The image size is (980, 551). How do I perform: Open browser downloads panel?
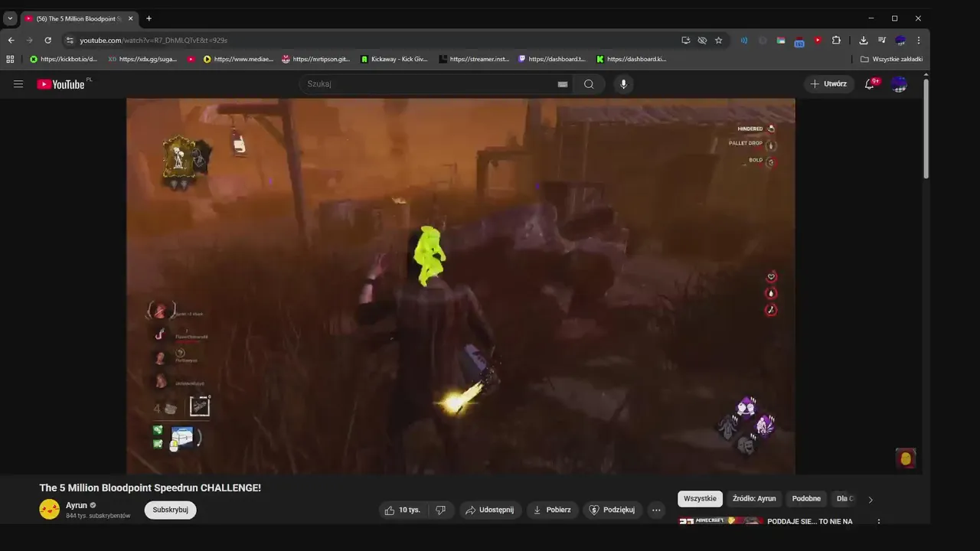864,40
